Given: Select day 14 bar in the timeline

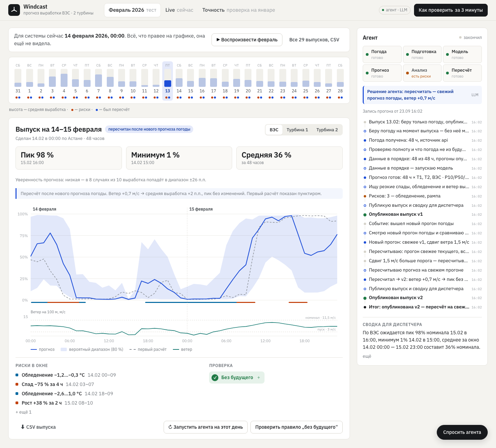Looking at the screenshot, I should [179, 81].
